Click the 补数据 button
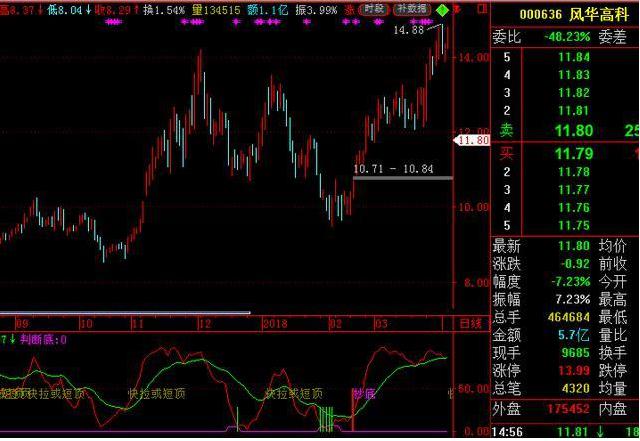This screenshot has height=441, width=640. (x=412, y=9)
